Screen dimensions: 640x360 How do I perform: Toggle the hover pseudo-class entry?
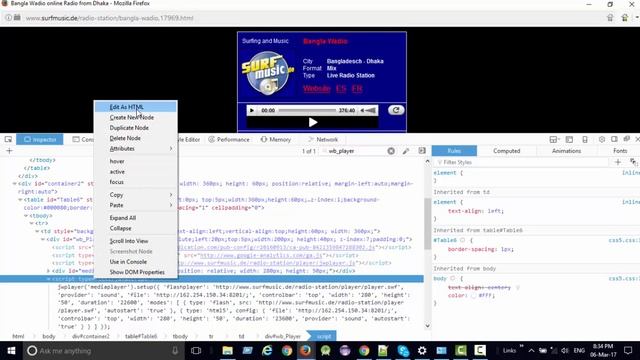(x=136, y=161)
